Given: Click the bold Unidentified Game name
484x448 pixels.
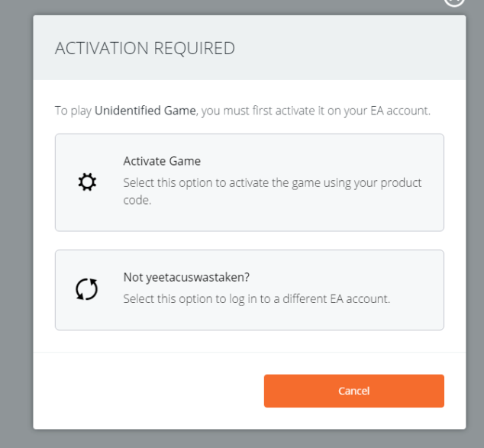Looking at the screenshot, I should click(x=145, y=111).
